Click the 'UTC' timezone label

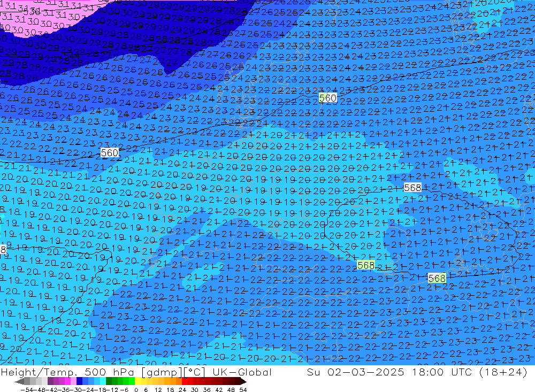tap(463, 372)
